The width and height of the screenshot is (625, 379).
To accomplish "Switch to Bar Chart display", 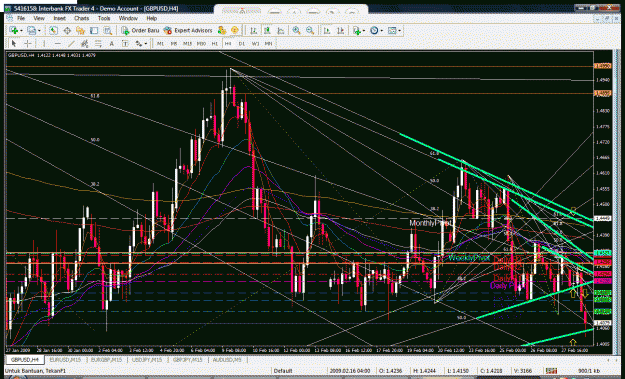I will click(254, 30).
